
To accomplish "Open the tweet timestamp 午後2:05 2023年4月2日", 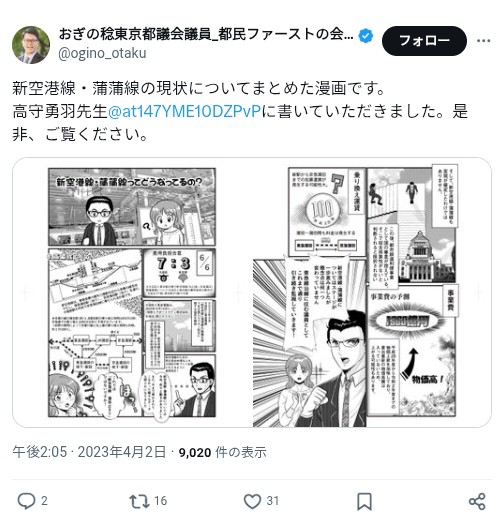I will [x=89, y=452].
